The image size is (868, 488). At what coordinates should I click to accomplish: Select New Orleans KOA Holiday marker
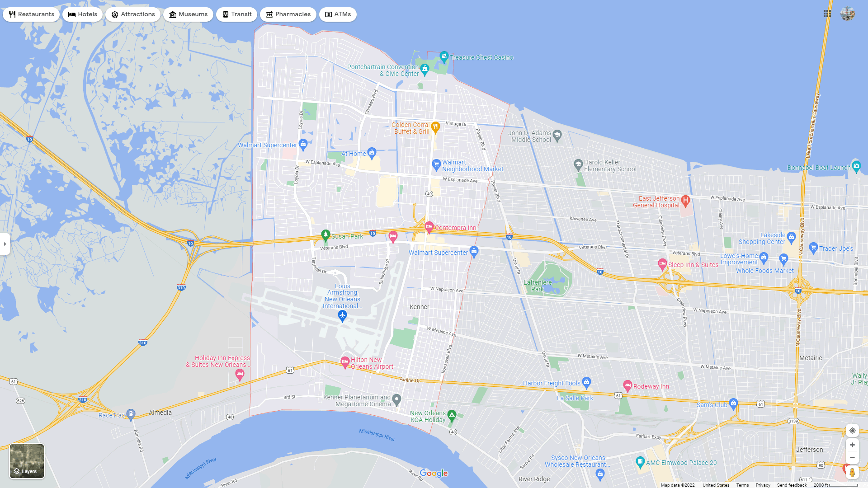pyautogui.click(x=452, y=415)
